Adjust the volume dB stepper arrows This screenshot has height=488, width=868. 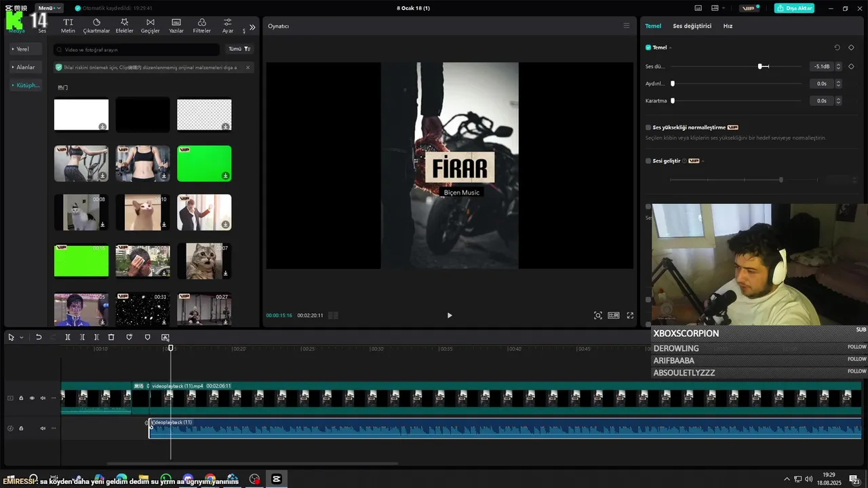[839, 66]
